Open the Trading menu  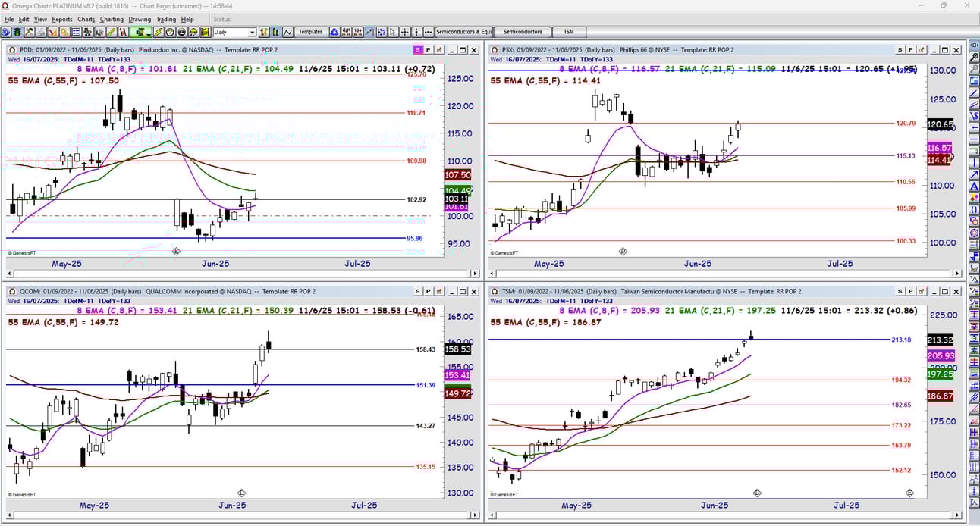[165, 19]
